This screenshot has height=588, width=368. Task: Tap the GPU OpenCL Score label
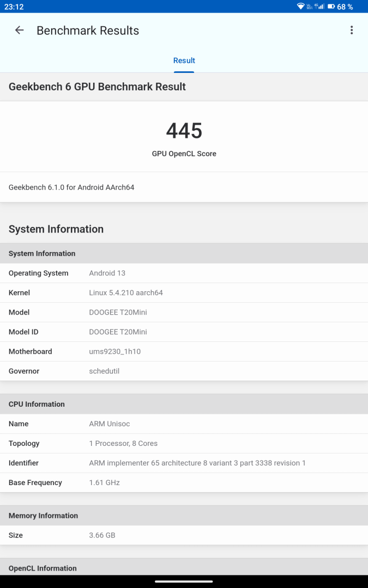(184, 154)
